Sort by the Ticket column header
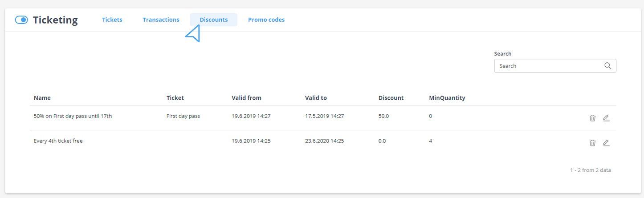The width and height of the screenshot is (644, 198). 175,98
